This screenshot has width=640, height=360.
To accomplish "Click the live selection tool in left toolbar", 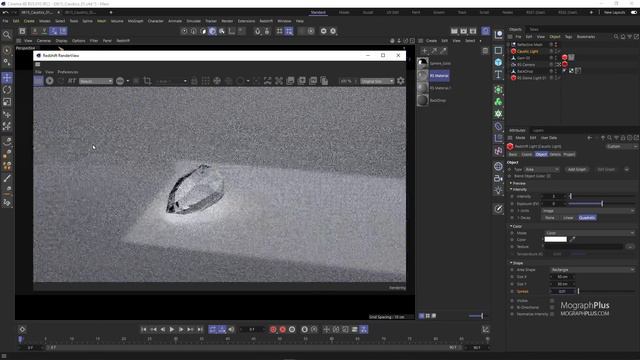I will coord(7,50).
